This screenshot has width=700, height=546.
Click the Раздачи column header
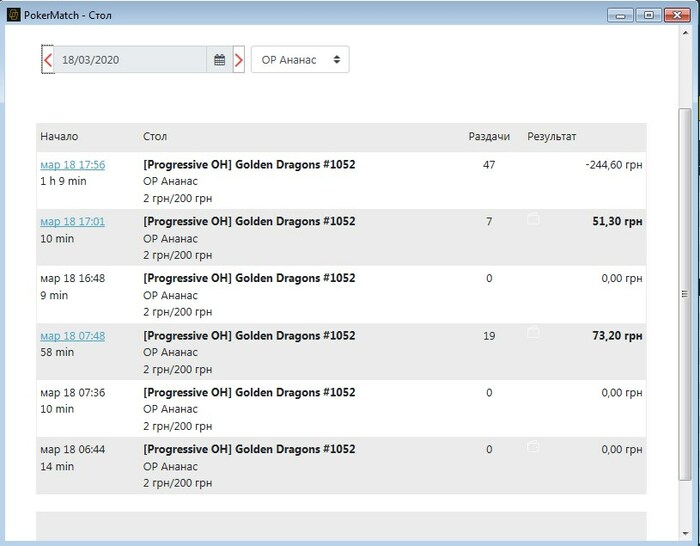[x=489, y=137]
